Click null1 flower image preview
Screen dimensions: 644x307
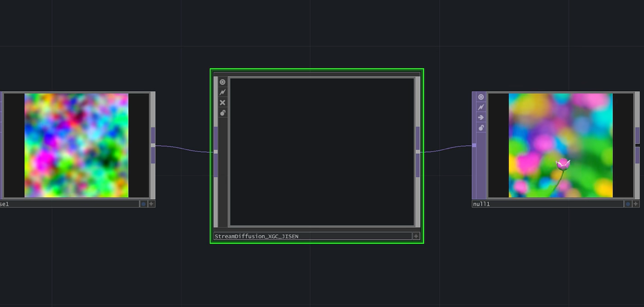click(x=560, y=145)
